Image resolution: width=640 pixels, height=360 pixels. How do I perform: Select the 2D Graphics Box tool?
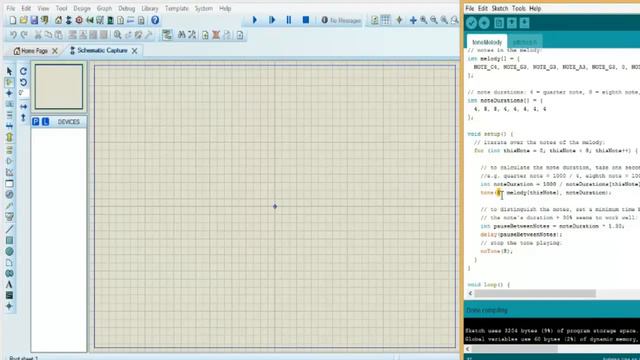[9, 240]
